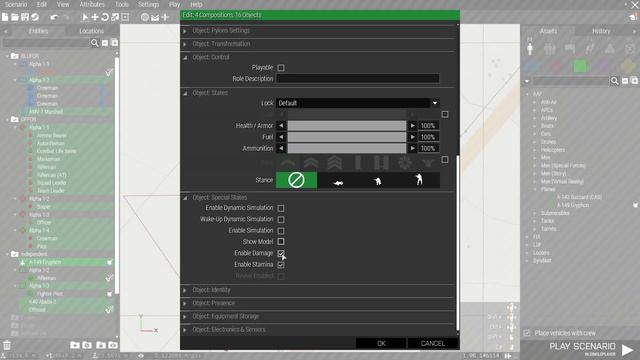Viewport: 640px width, 360px height.
Task: Click the OK button in the Edit dialog
Action: click(x=381, y=343)
